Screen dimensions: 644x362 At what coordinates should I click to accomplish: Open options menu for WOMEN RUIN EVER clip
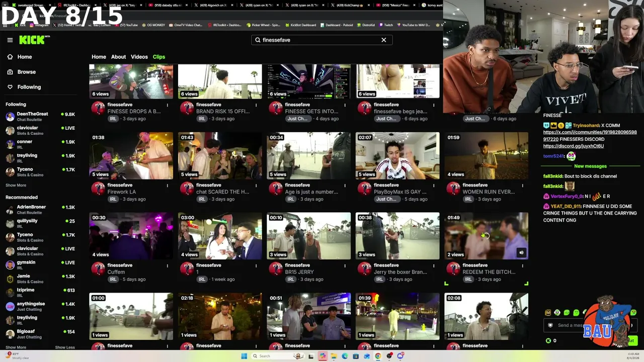pos(522,186)
